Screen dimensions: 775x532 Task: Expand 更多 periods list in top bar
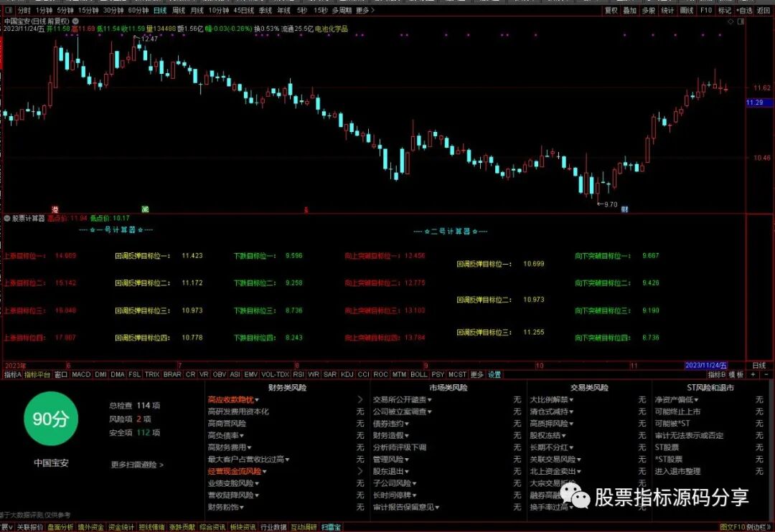pos(365,10)
